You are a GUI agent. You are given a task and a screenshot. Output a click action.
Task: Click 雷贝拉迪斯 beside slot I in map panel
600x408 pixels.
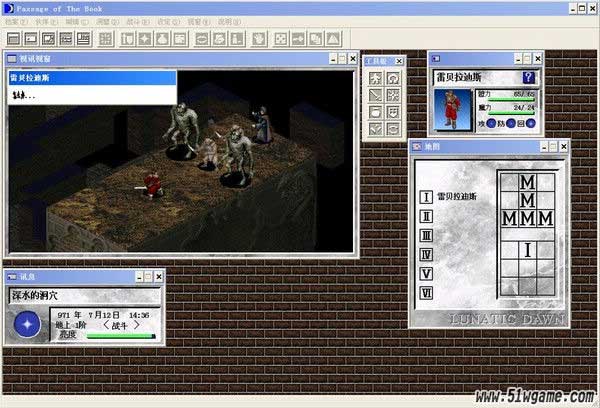click(x=457, y=197)
